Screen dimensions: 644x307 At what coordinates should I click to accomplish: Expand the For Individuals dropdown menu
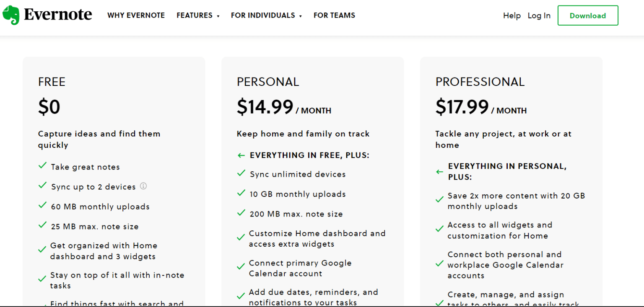266,15
